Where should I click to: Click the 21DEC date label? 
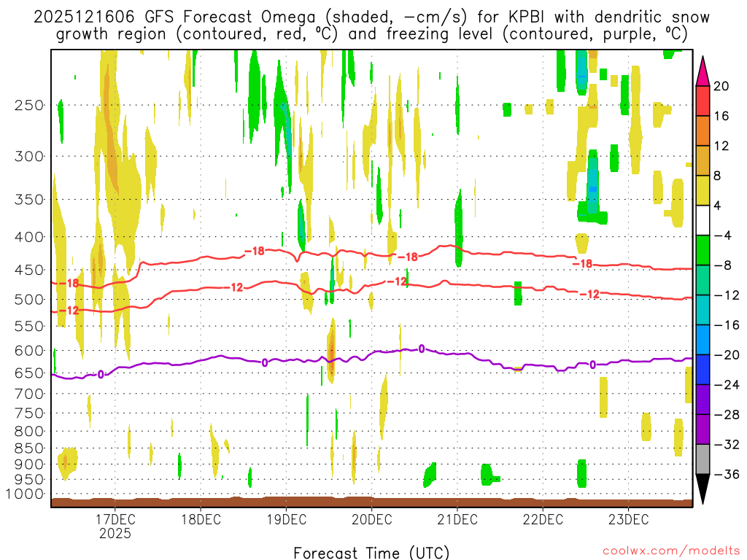coord(457,519)
